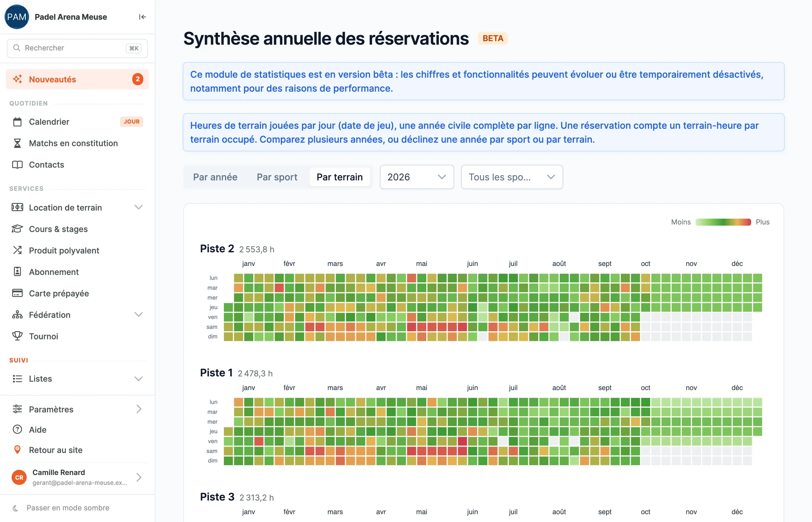This screenshot has height=522, width=812.
Task: Expand the Listes submenu chevron
Action: (139, 379)
